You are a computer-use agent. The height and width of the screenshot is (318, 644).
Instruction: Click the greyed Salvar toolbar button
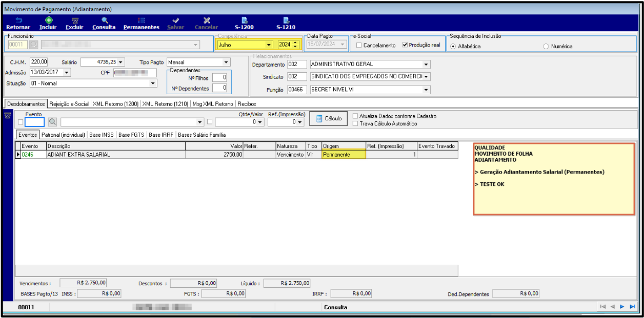(x=176, y=24)
